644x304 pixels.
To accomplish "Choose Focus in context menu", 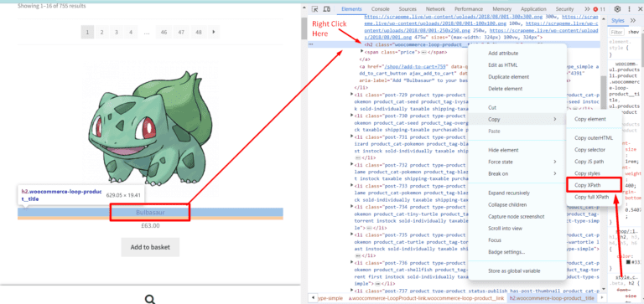I will 495,240.
